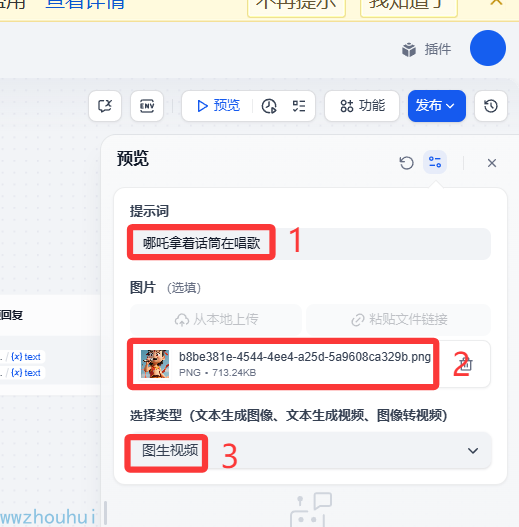Delete the uploaded PNG with trash icon
The width and height of the screenshot is (519, 527).
click(466, 364)
